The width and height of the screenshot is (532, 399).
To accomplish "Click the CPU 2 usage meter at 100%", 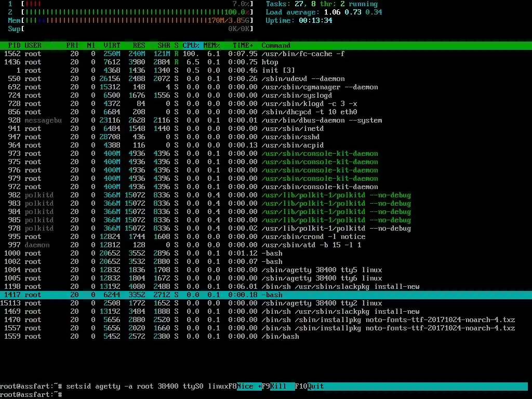I will point(137,12).
